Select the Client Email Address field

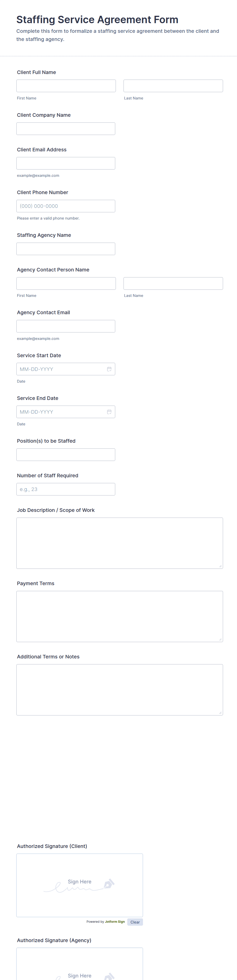(65, 163)
